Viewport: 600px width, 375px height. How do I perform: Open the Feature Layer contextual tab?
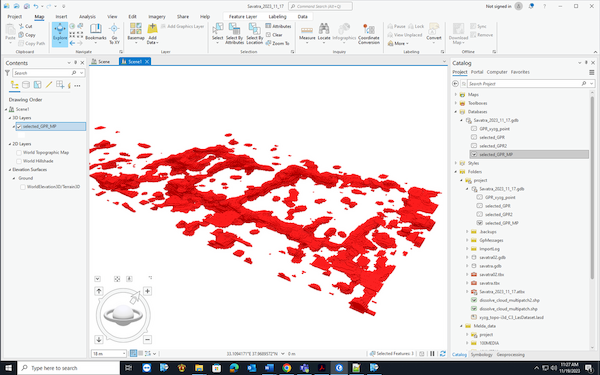pos(243,16)
